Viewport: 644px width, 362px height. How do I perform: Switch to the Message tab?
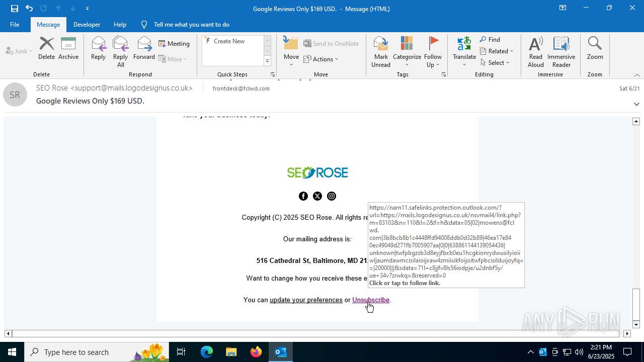(x=48, y=24)
